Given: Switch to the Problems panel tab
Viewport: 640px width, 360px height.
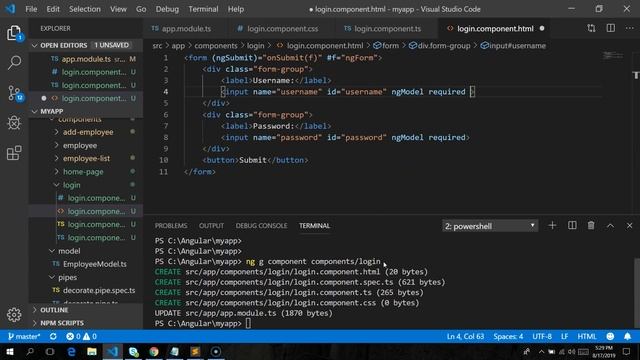Looking at the screenshot, I should 171,226.
